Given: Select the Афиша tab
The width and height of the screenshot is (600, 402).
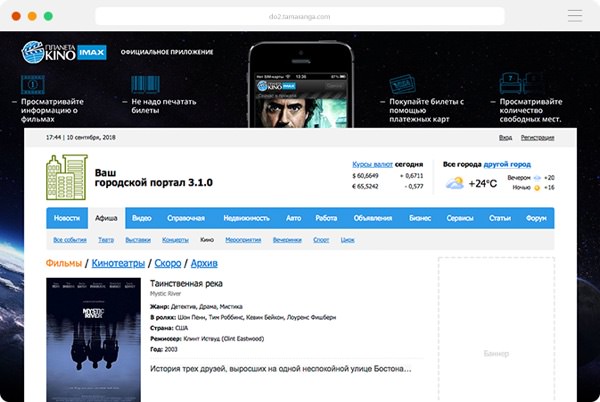Looking at the screenshot, I should pos(106,218).
